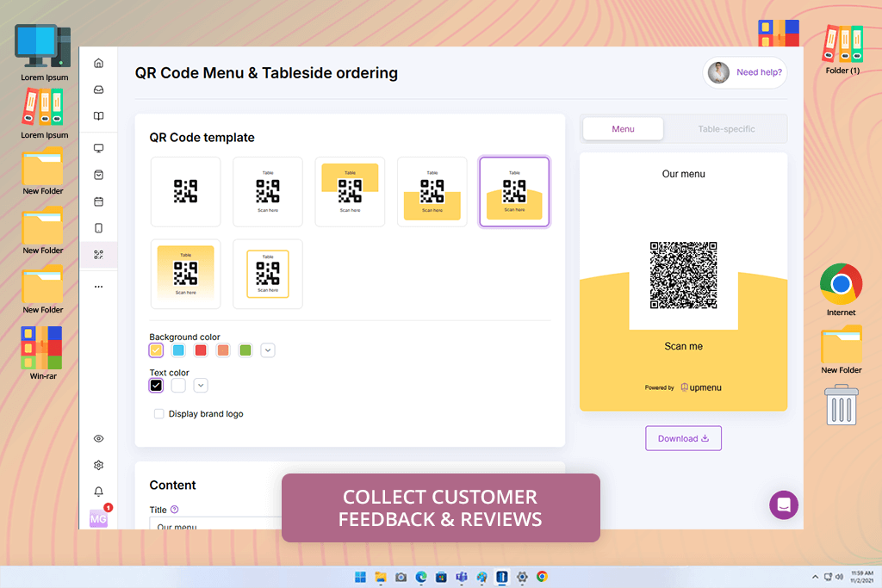882x588 pixels.
Task: Open the Recycle Bin on the desktop
Action: [842, 405]
